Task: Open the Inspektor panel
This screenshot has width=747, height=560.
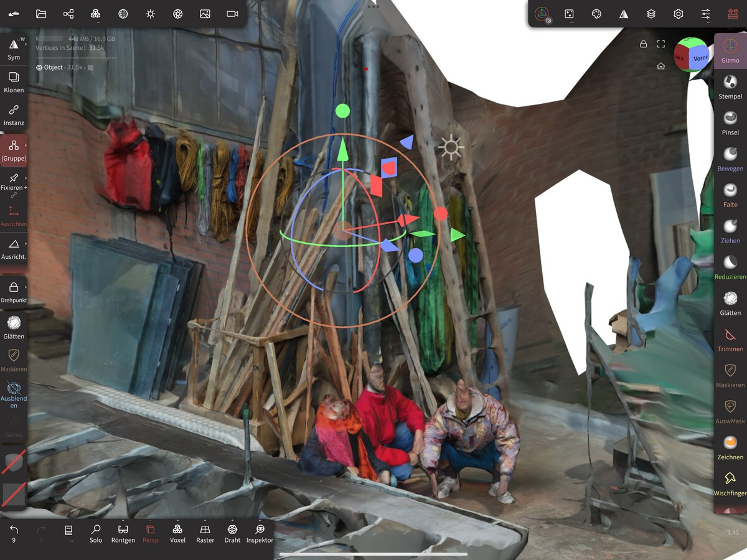Action: 260,533
